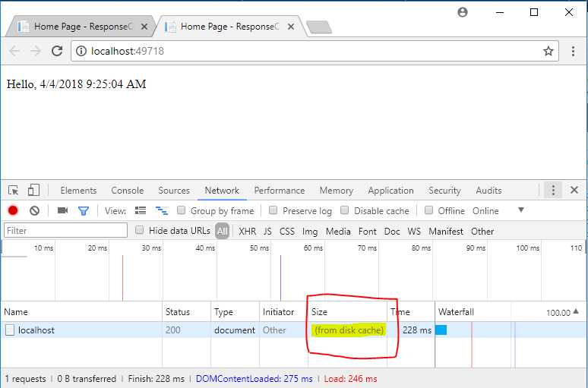Filter requests by XHR
Image resolution: width=588 pixels, height=388 pixels.
coord(247,232)
